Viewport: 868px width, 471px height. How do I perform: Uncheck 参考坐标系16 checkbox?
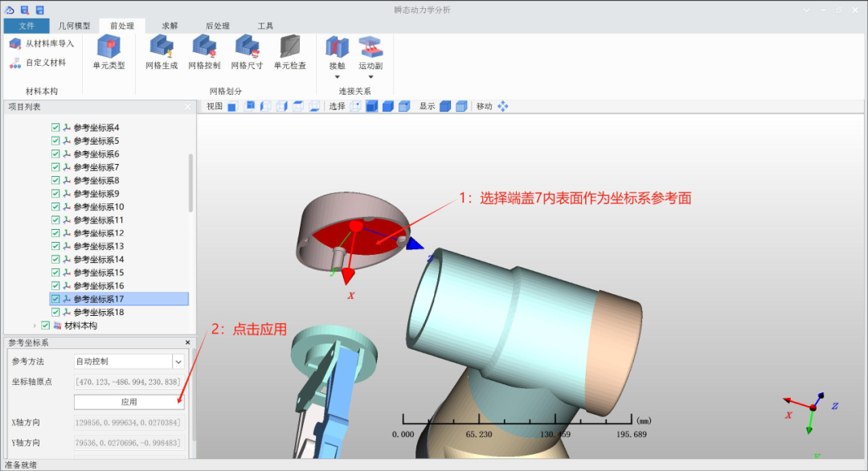pos(55,285)
